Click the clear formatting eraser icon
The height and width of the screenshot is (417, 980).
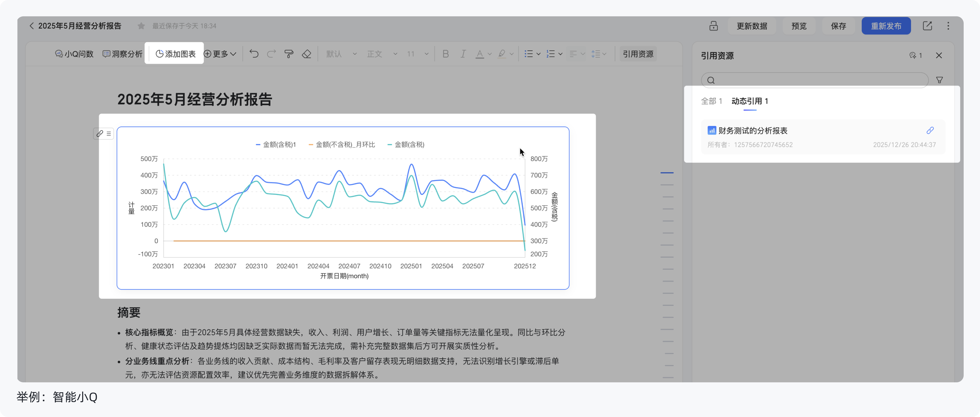(307, 54)
